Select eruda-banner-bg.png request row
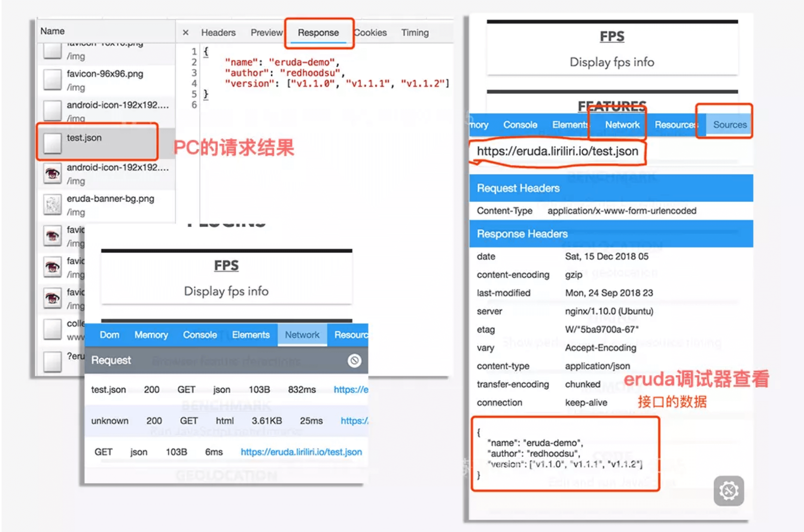804x532 pixels. tap(106, 205)
